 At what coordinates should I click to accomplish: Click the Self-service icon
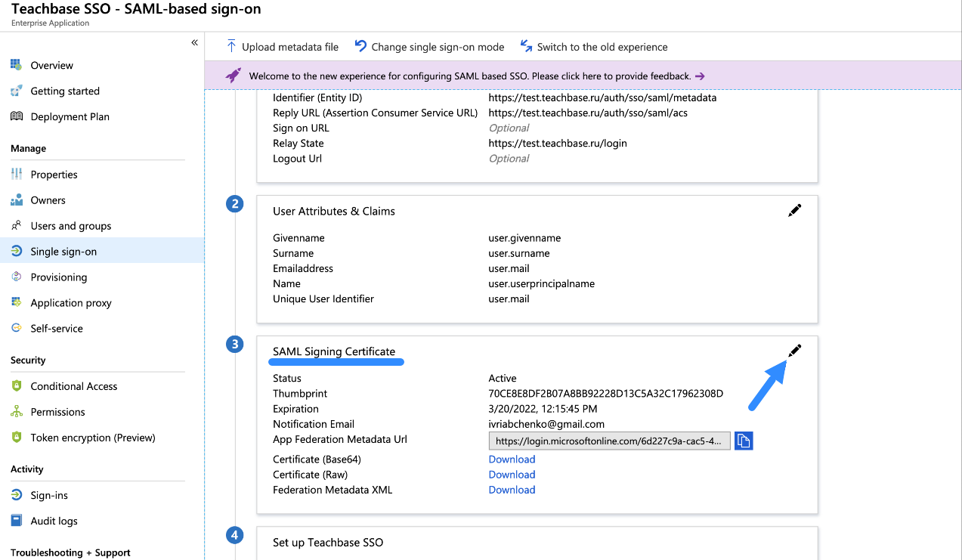(17, 328)
